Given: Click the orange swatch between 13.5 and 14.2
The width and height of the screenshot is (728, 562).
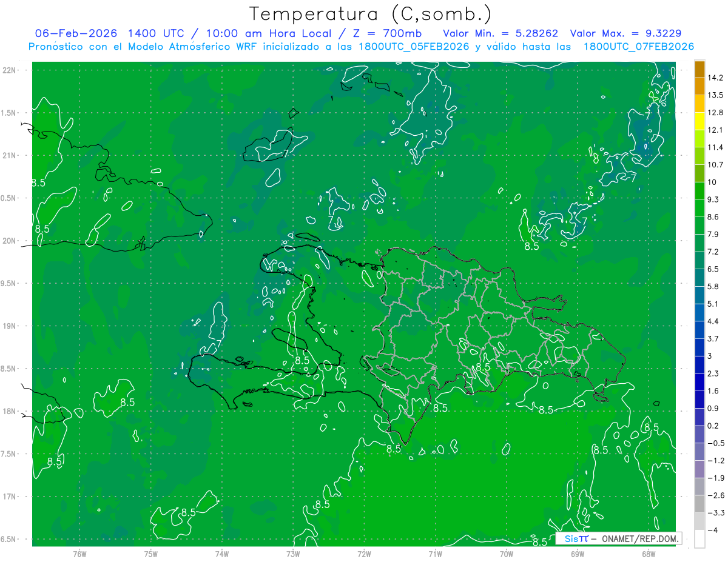Looking at the screenshot, I should 699,86.
